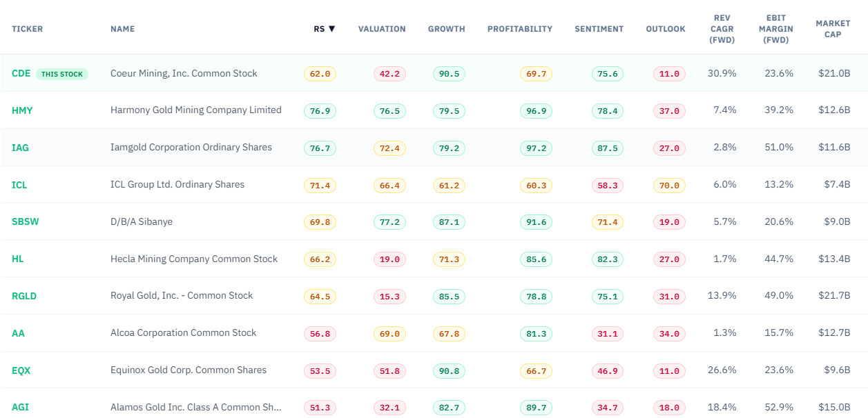Click RGLD market cap $21.7B
Screen dimensions: 868x418
[x=833, y=296]
